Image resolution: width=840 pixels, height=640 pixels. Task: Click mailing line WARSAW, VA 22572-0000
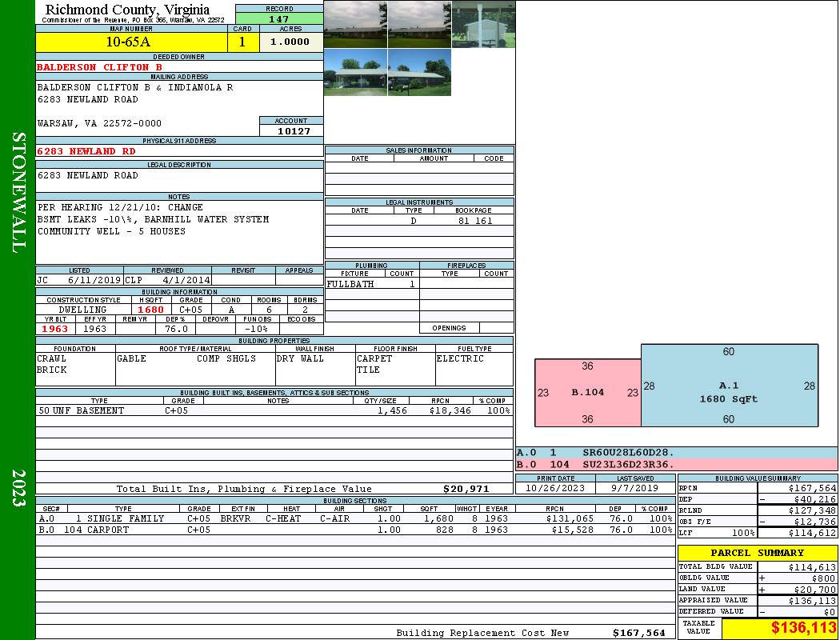(99, 123)
